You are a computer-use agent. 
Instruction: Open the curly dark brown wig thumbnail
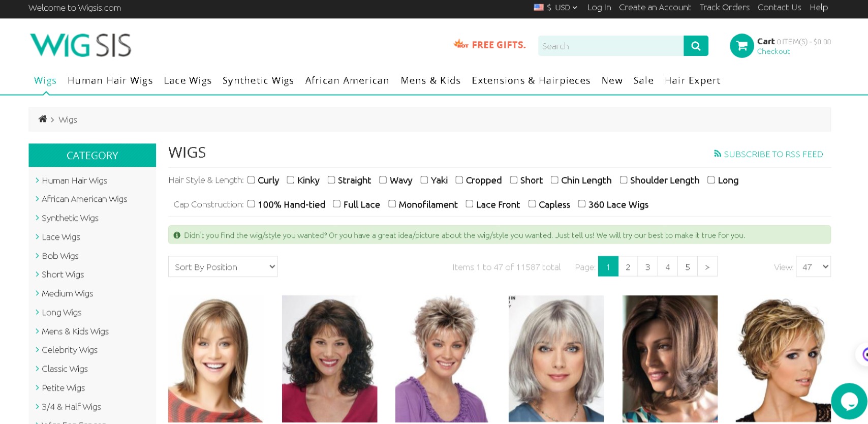pyautogui.click(x=329, y=358)
